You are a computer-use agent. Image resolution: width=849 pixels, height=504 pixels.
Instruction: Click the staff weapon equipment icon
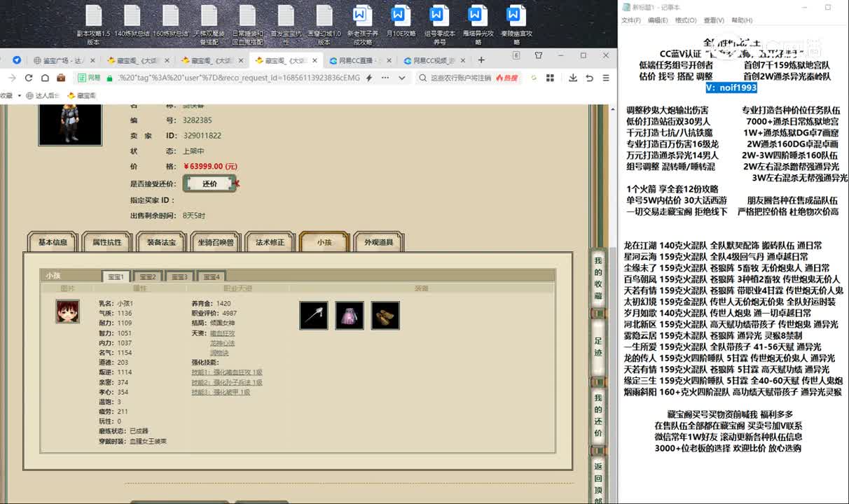pyautogui.click(x=314, y=315)
